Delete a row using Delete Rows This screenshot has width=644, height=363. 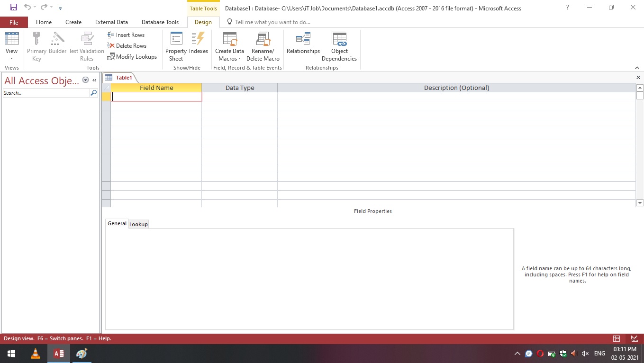coord(126,45)
